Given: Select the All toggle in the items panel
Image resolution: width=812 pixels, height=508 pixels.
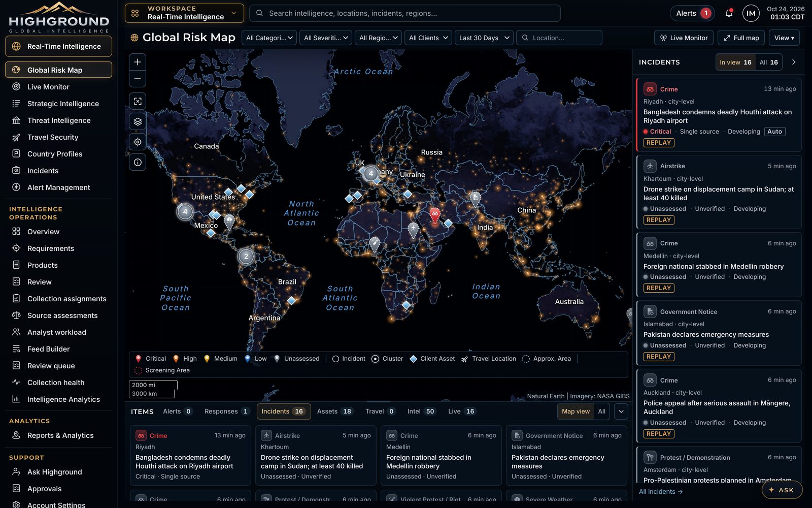Looking at the screenshot, I should (x=601, y=411).
